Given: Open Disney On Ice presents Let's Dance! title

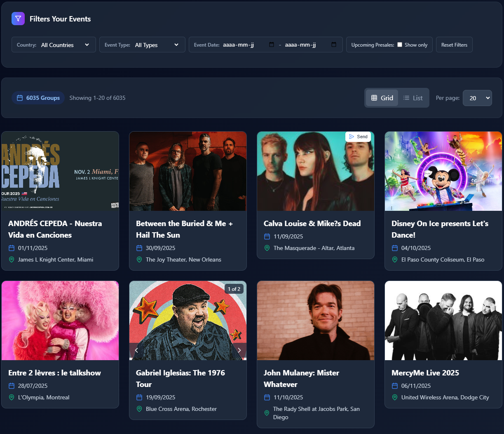Looking at the screenshot, I should (440, 229).
